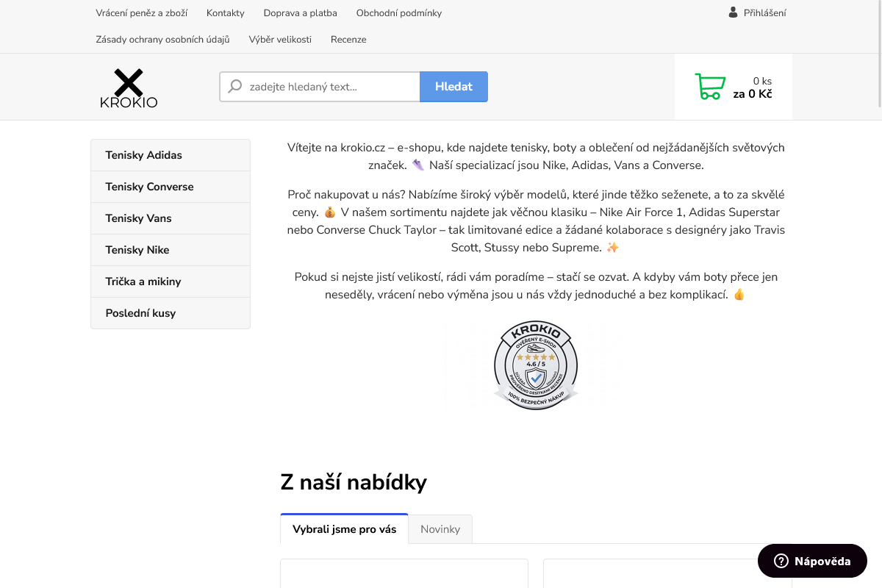Open the Kontakty page link

click(x=226, y=13)
